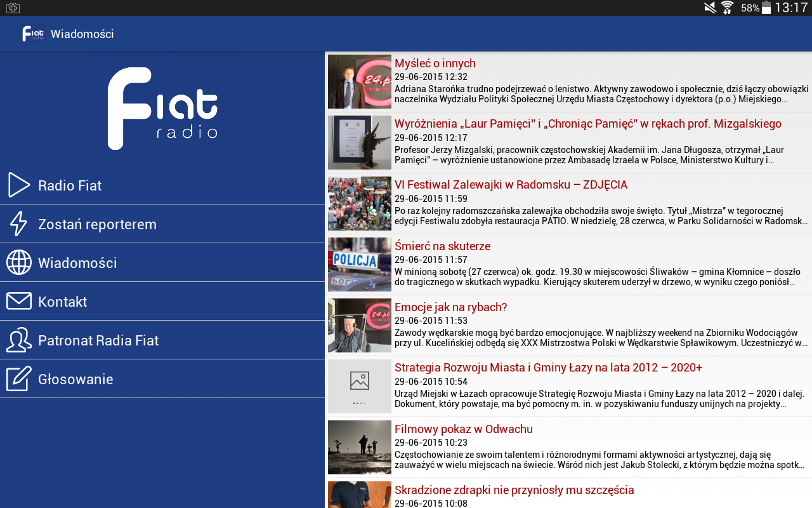Screen dimensions: 812x508
Task: Select Zostań reporterem in the side menu
Action: tap(162, 224)
